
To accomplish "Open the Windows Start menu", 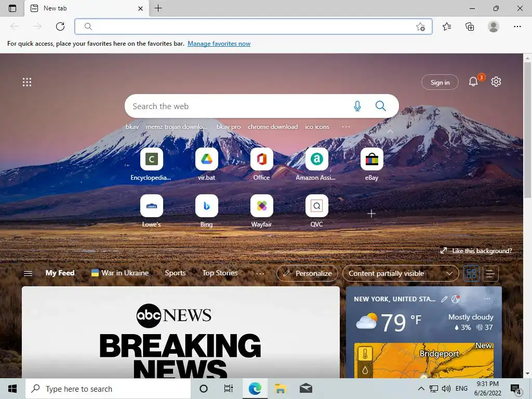I will click(x=12, y=389).
